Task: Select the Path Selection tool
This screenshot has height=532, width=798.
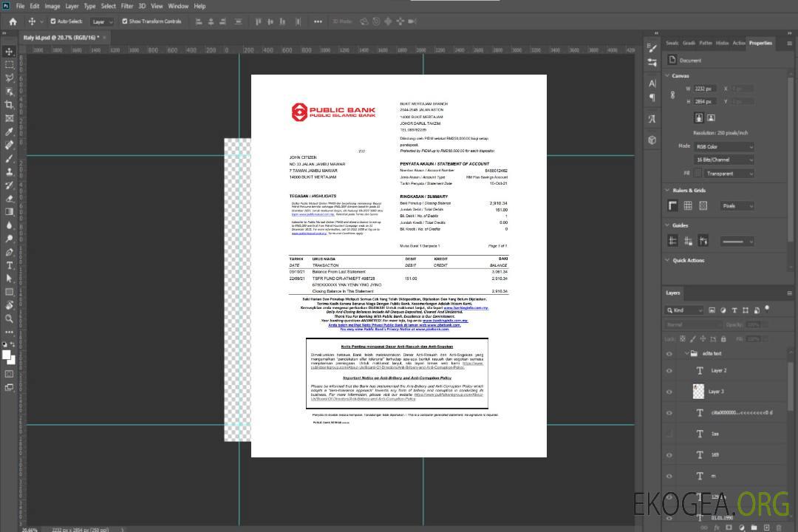Action: [x=9, y=279]
